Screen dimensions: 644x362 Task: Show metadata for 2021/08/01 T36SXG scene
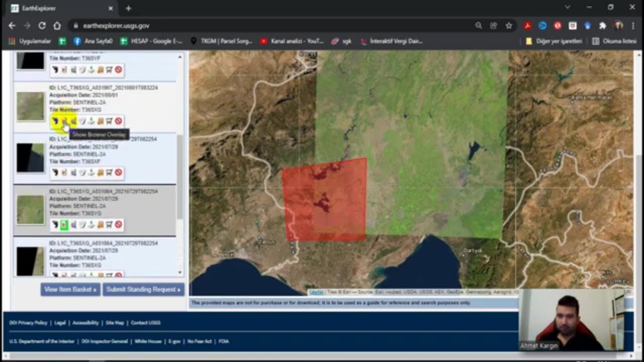83,121
